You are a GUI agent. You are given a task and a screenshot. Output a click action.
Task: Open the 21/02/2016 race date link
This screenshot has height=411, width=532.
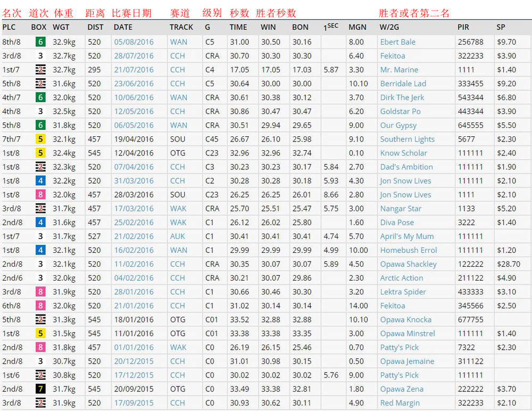[x=134, y=236]
